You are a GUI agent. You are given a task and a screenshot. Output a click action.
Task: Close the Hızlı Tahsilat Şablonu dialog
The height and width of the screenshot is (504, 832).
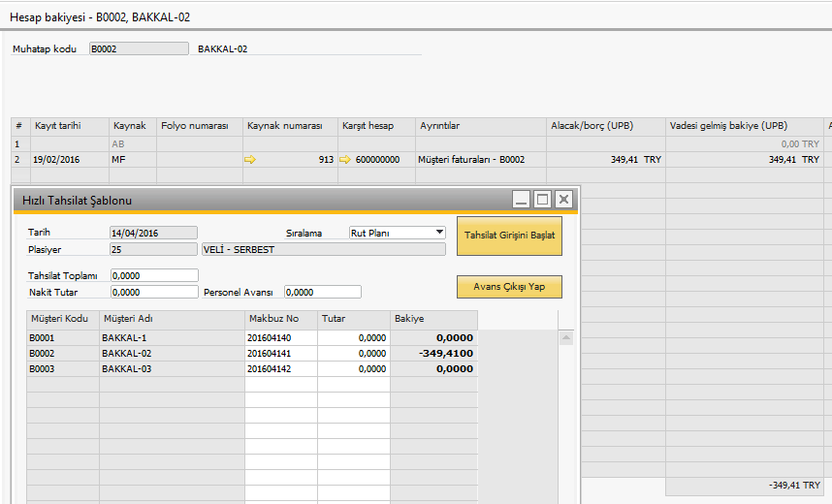563,200
